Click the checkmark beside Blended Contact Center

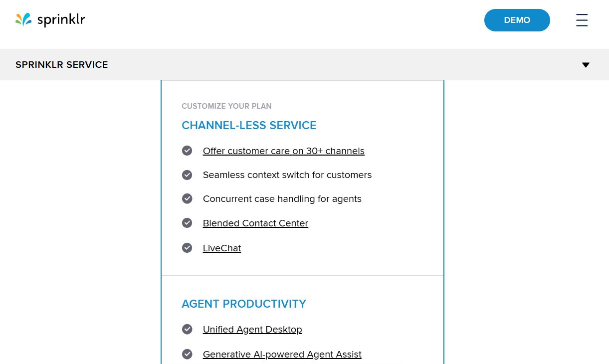(187, 223)
